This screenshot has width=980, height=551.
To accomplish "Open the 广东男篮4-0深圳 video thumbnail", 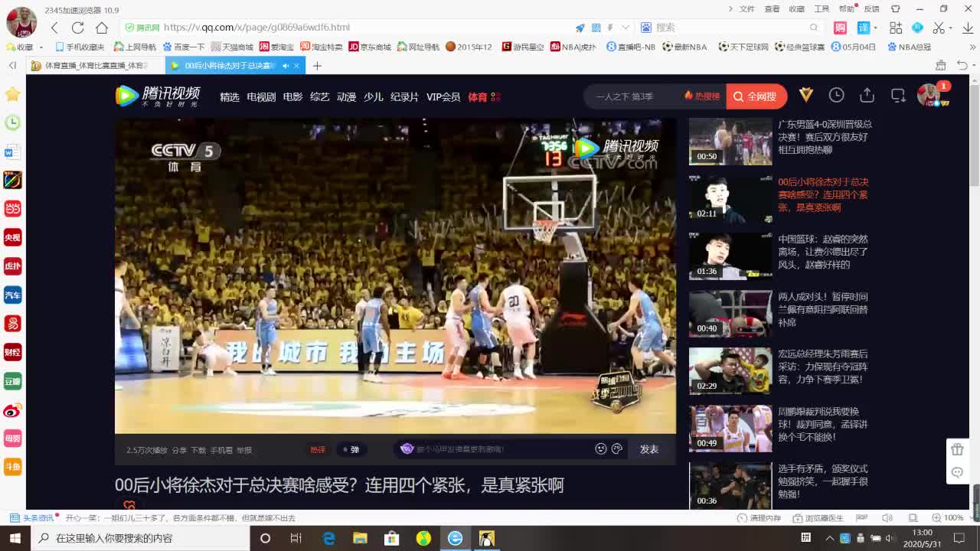I will click(730, 142).
